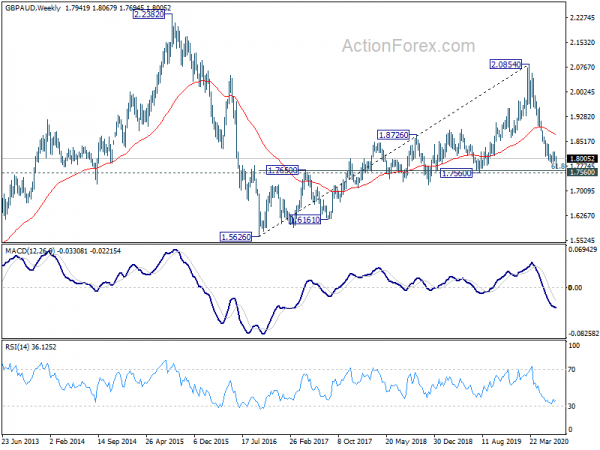Click the 2.08540 high price label

point(506,64)
